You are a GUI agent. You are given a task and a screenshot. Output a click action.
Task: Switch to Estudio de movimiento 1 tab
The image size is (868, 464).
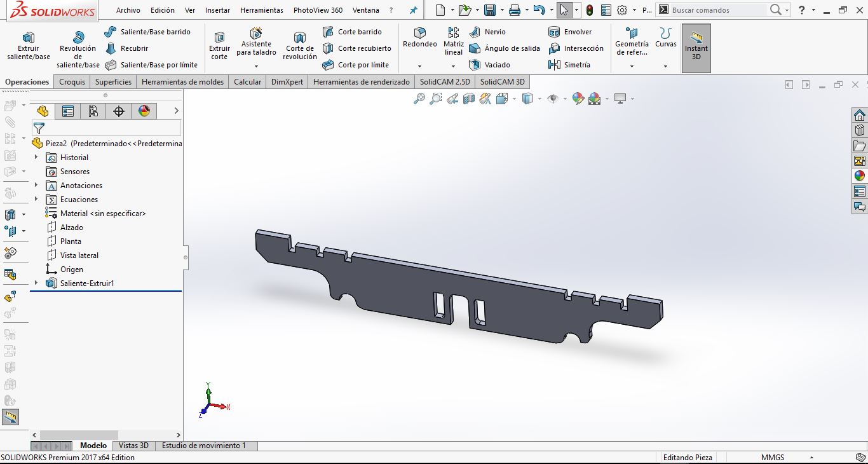point(203,446)
